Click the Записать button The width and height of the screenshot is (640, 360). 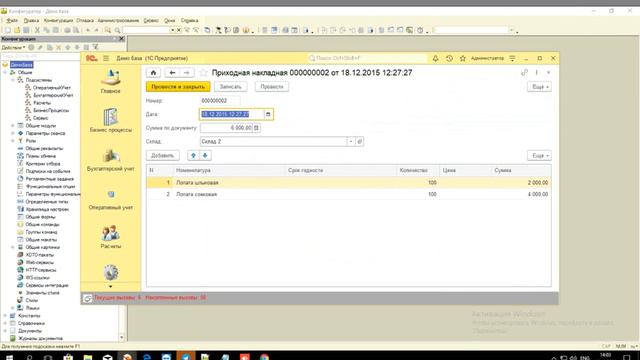(231, 87)
